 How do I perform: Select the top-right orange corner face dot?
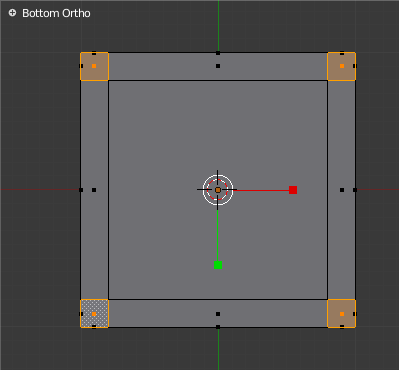click(342, 66)
